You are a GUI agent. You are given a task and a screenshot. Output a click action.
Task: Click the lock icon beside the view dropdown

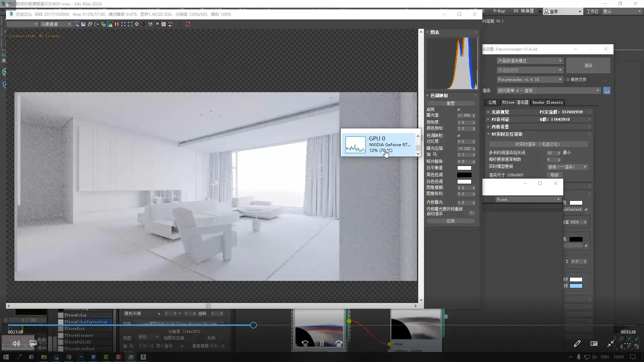pos(607,91)
